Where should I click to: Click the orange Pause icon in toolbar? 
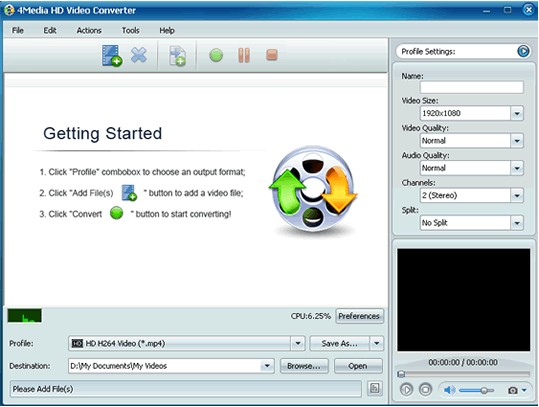click(244, 55)
